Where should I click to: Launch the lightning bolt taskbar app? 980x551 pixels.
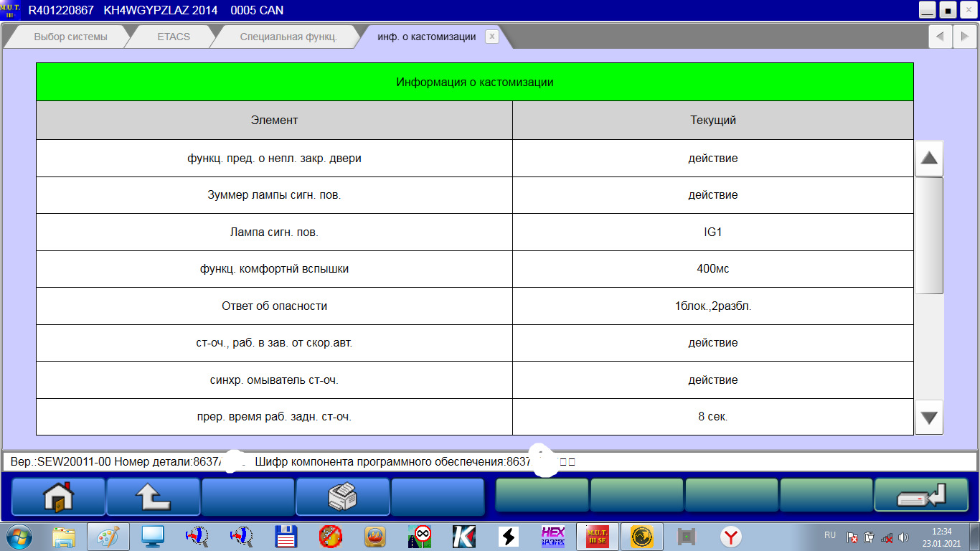point(509,536)
